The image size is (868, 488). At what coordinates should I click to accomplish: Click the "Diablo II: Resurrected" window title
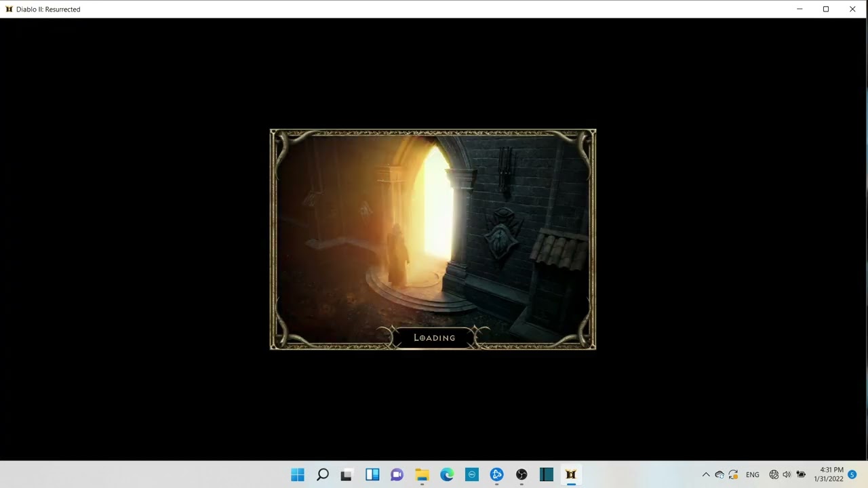48,9
